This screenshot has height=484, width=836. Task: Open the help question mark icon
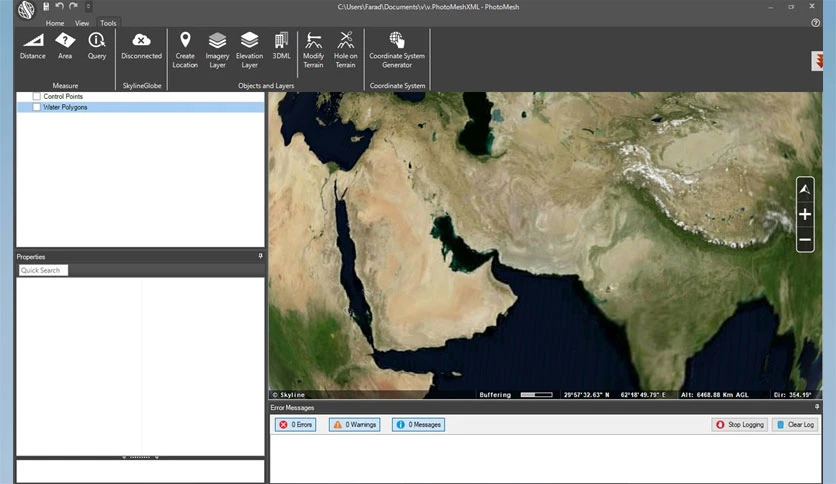(815, 23)
